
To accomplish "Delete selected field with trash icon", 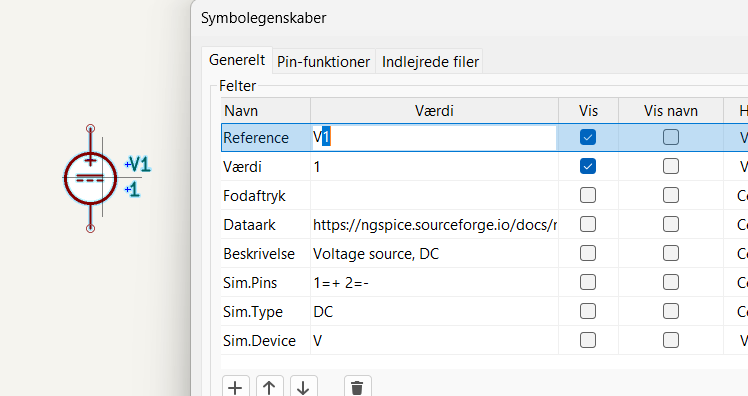I will 357,387.
